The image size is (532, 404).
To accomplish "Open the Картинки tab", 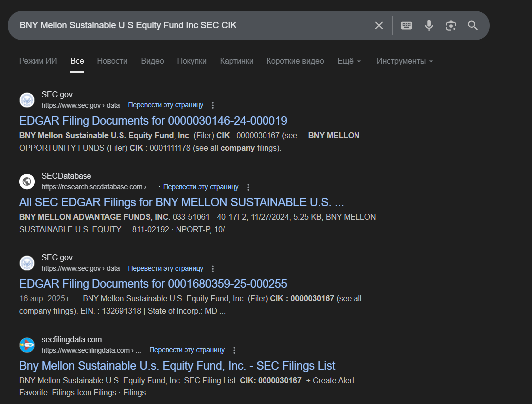I will [237, 61].
